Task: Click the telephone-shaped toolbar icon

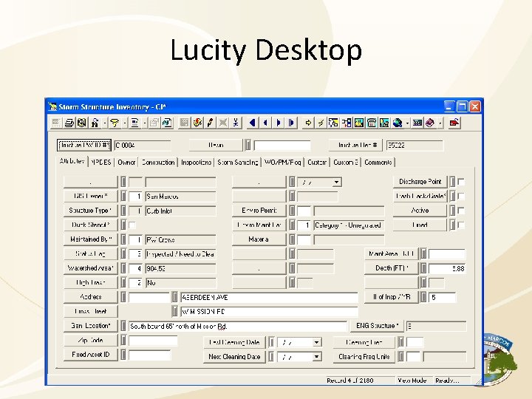Action: tap(372, 123)
